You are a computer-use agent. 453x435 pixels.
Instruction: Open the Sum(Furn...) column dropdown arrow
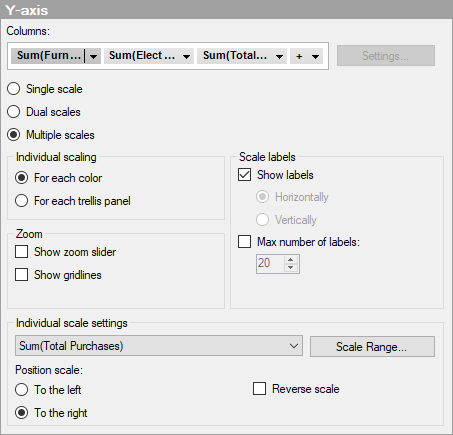[x=93, y=56]
